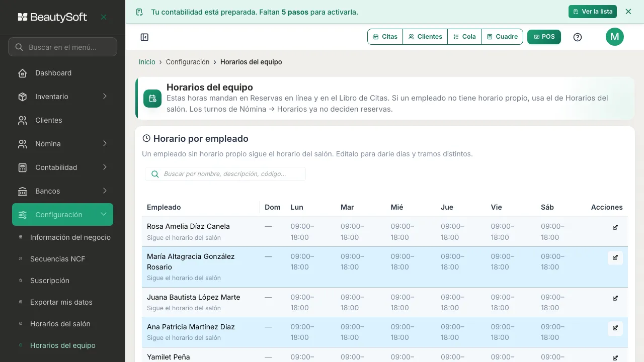
Task: Collapse the Configuración section
Action: coord(62,215)
